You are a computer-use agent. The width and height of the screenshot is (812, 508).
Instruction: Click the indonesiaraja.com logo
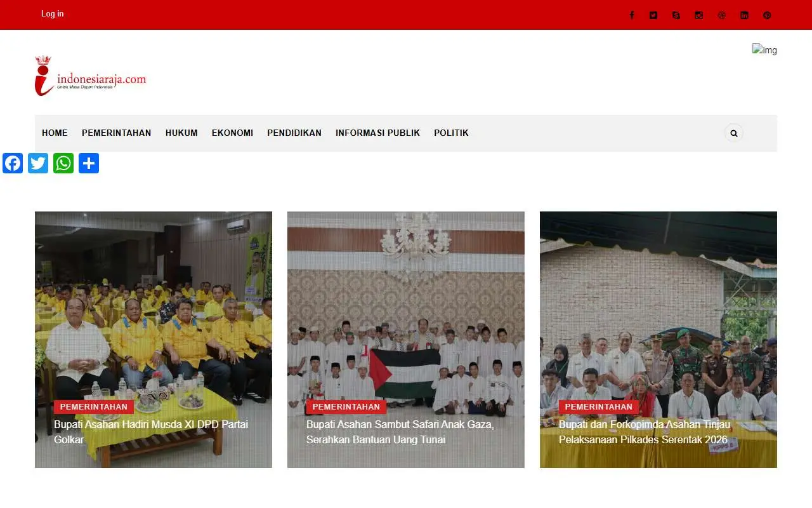click(x=91, y=76)
